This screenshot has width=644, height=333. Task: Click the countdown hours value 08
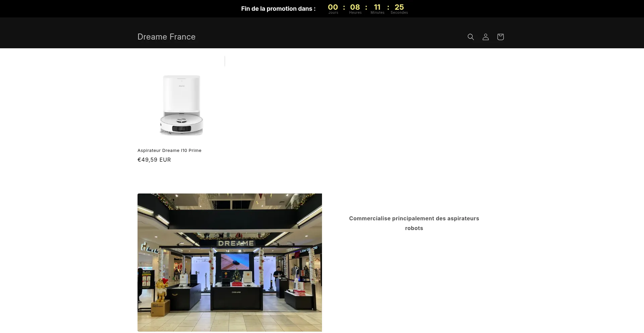tap(355, 7)
